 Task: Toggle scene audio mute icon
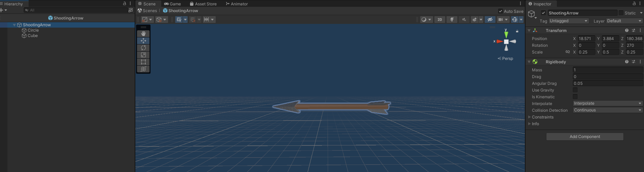(464, 20)
